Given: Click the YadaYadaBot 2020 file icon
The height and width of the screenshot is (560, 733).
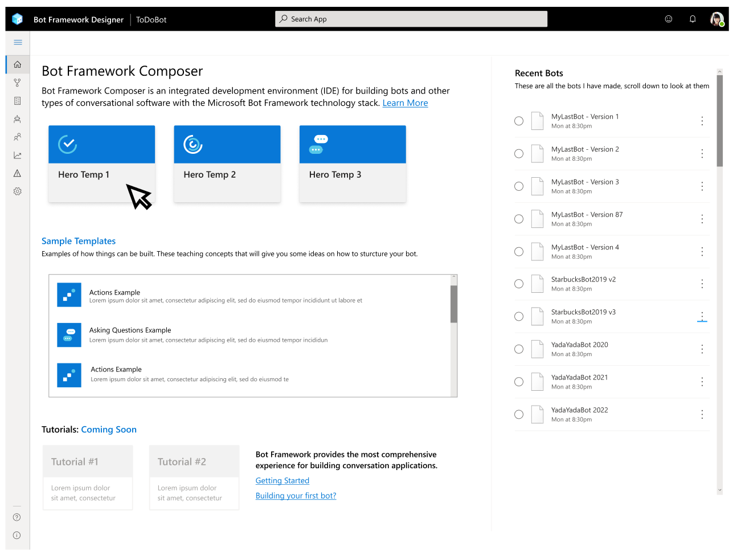Looking at the screenshot, I should pos(537,349).
